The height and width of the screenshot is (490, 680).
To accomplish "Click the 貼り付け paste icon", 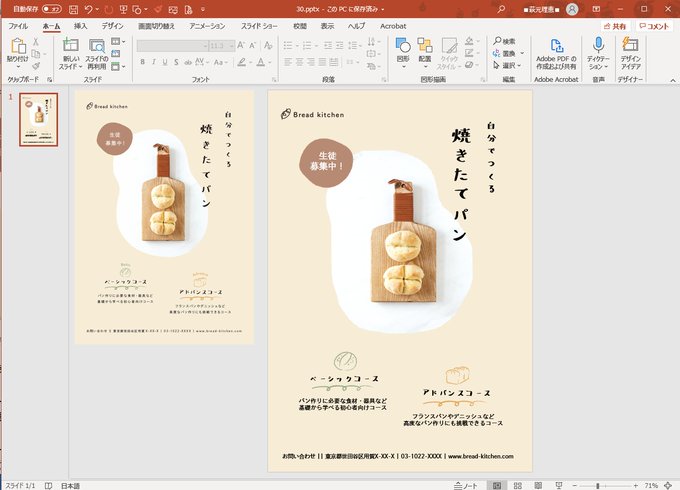I will [18, 45].
